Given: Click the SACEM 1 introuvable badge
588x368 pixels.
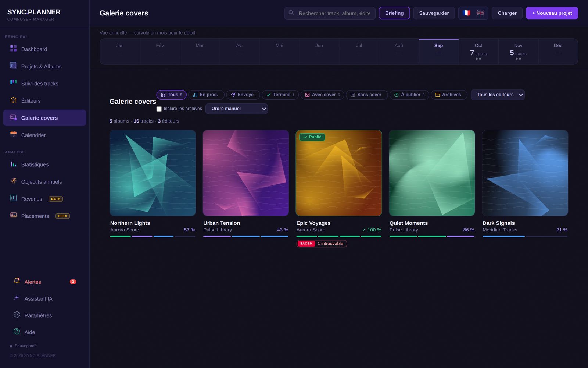Looking at the screenshot, I should tap(322, 244).
